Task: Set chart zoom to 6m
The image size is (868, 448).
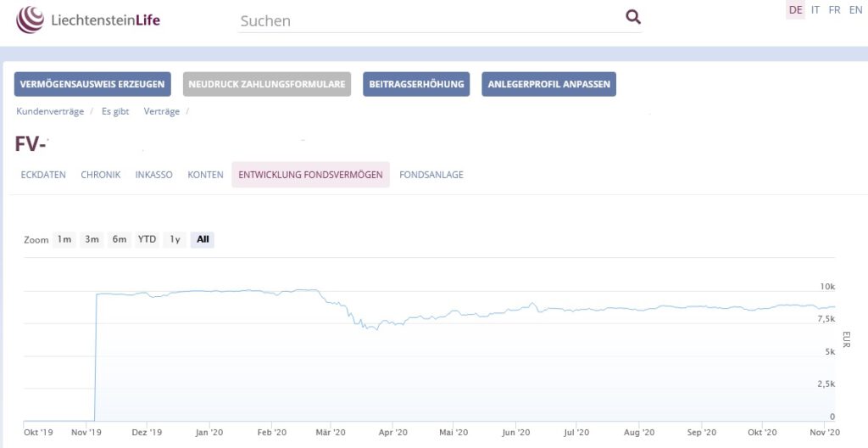Action: [119, 239]
